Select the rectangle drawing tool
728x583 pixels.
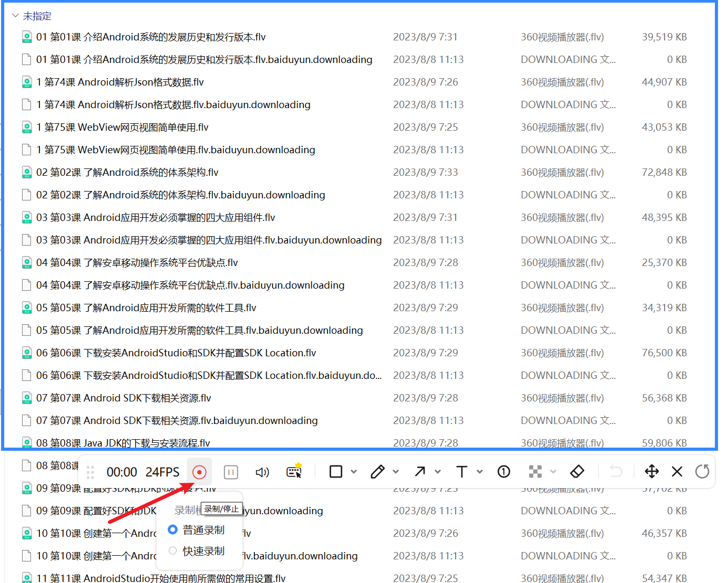pyautogui.click(x=336, y=472)
